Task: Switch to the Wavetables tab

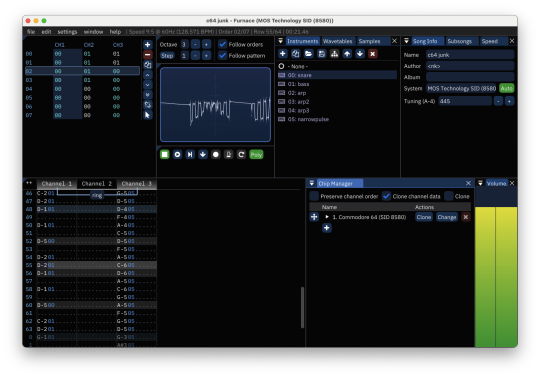Action: pos(338,41)
